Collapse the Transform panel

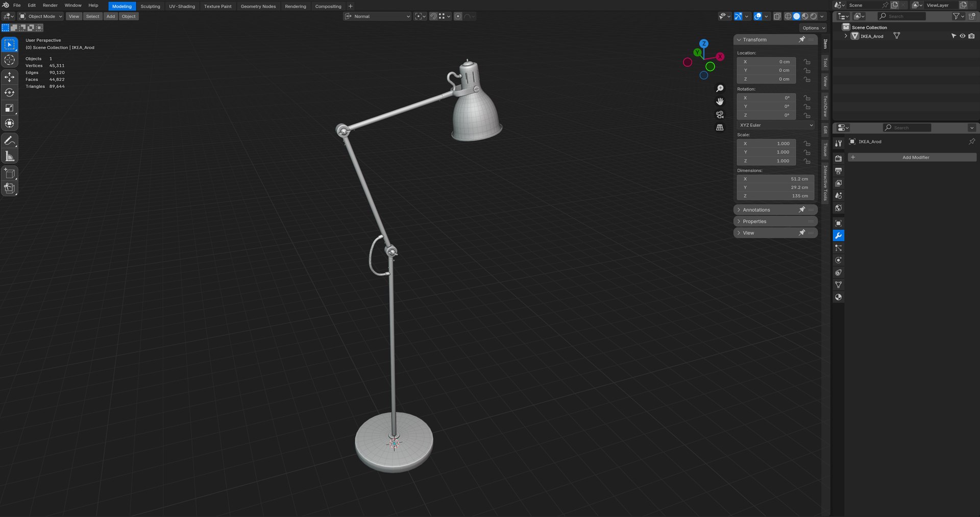click(x=775, y=39)
